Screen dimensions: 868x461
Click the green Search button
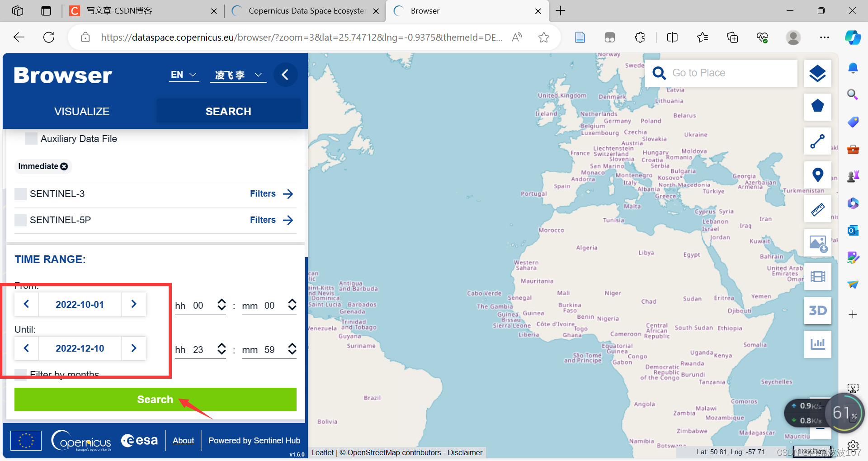pyautogui.click(x=156, y=400)
